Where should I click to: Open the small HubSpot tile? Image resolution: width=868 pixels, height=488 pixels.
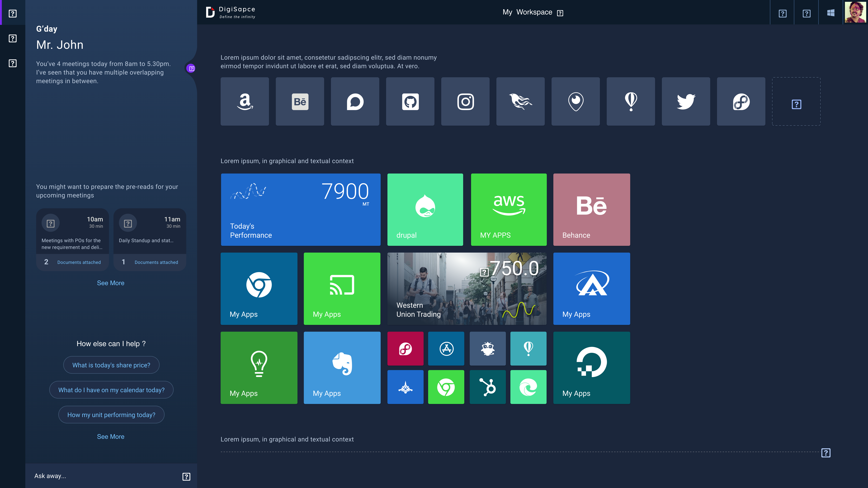[488, 387]
